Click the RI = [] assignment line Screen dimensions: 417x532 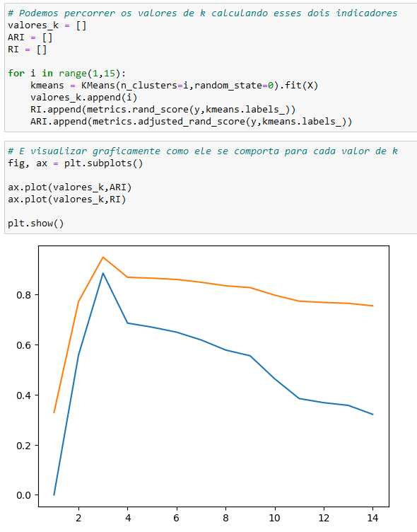click(27, 50)
